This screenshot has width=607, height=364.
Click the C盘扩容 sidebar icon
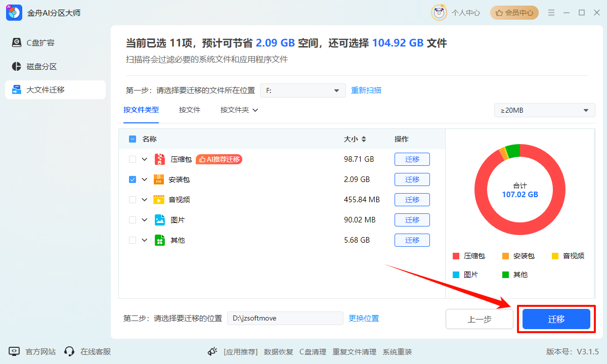coord(17,42)
